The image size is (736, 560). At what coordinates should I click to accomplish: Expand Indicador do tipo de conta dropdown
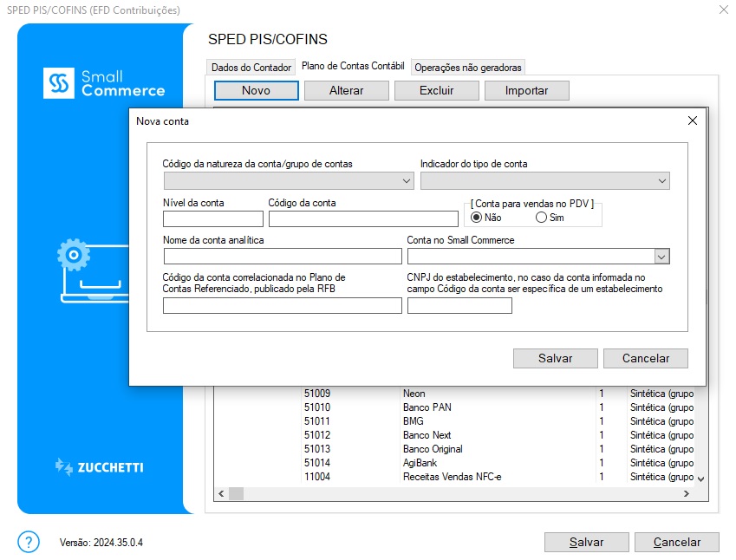(544, 181)
